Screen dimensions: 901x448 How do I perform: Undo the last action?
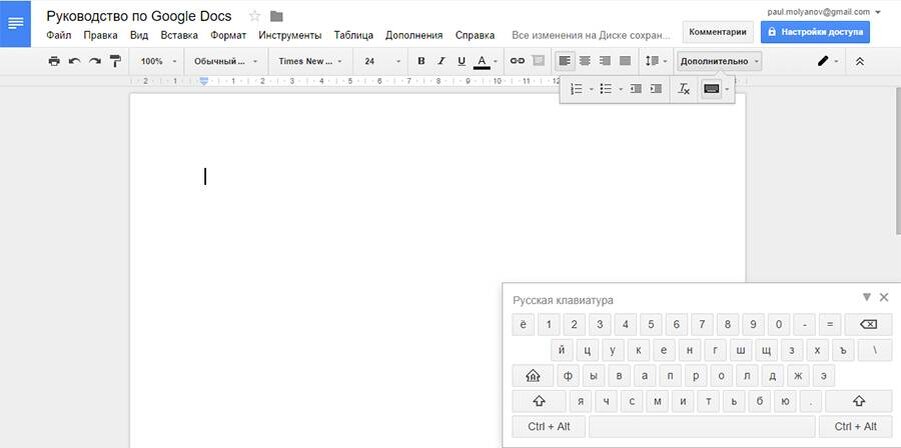pos(74,61)
